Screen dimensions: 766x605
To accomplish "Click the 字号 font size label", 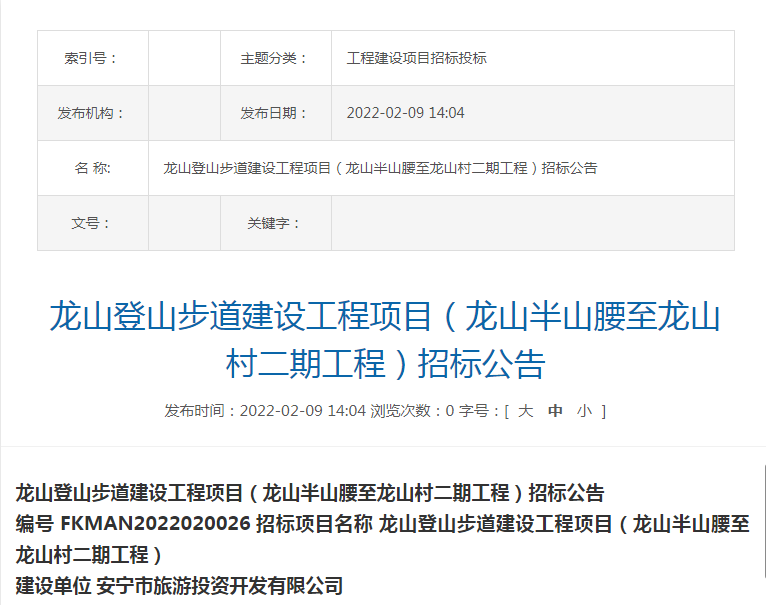I will tap(479, 411).
